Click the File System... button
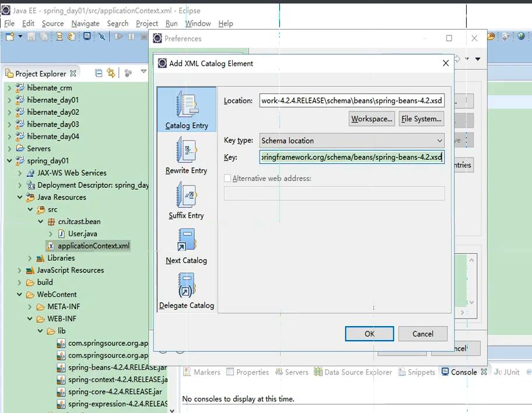 click(x=421, y=119)
